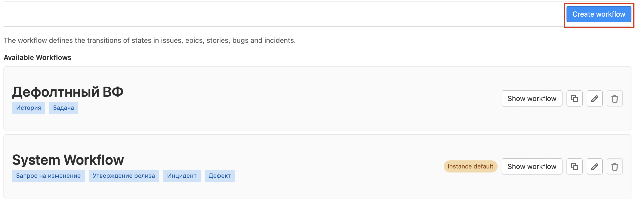This screenshot has width=644, height=209.
Task: Click the System Workflow title
Action: tap(68, 160)
